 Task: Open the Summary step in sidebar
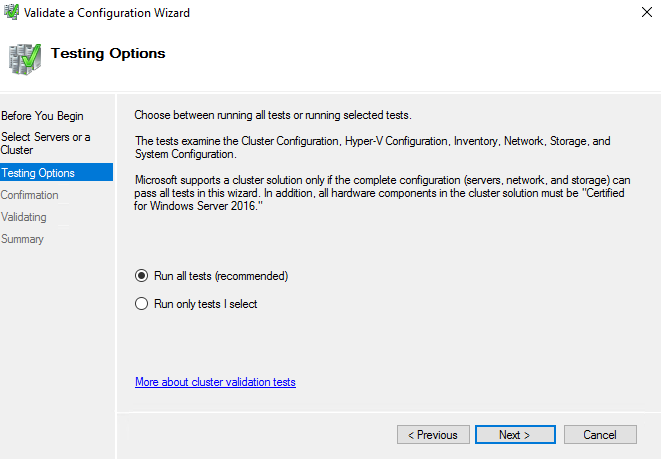22,239
